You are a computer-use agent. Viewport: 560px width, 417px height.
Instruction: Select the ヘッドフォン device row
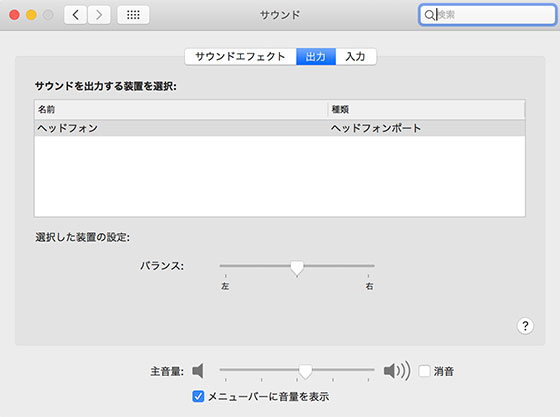280,128
